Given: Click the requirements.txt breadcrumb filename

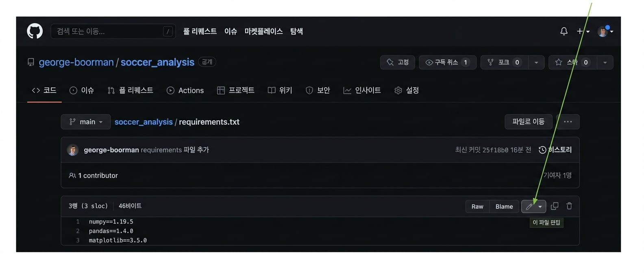Looking at the screenshot, I should point(209,122).
